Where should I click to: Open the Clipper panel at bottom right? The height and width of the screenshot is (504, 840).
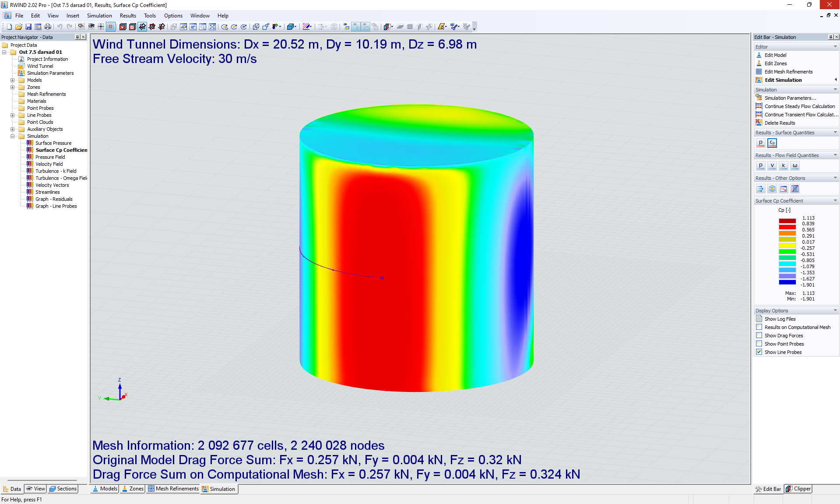click(x=798, y=489)
